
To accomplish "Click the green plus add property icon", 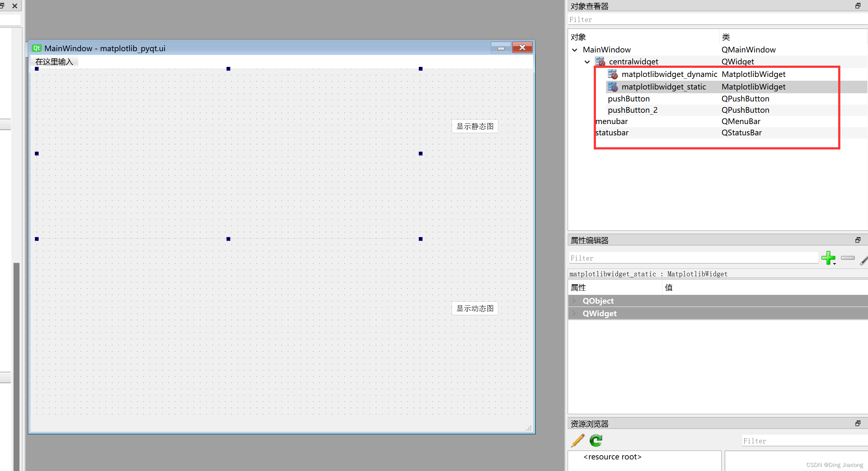I will (828, 258).
